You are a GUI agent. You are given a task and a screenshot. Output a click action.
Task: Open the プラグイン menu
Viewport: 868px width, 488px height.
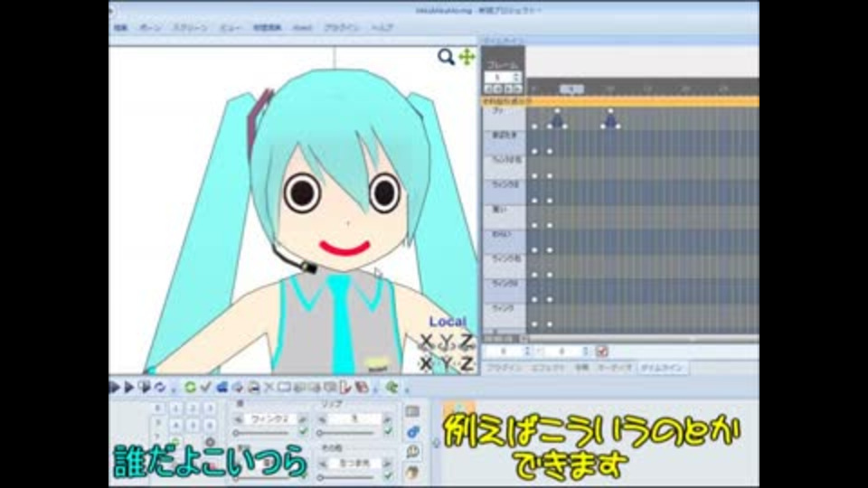342,27
